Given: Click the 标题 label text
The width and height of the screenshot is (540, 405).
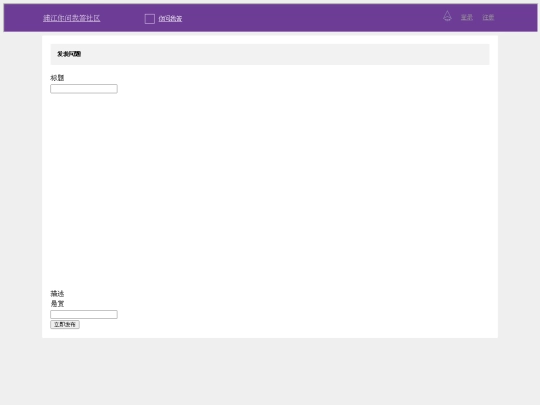Looking at the screenshot, I should point(57,78).
